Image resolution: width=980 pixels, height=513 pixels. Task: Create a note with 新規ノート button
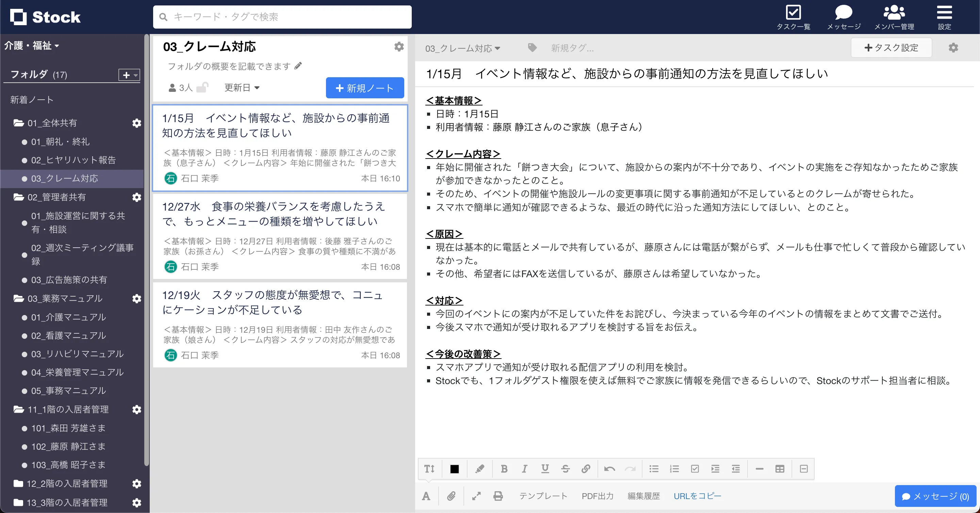click(x=364, y=87)
